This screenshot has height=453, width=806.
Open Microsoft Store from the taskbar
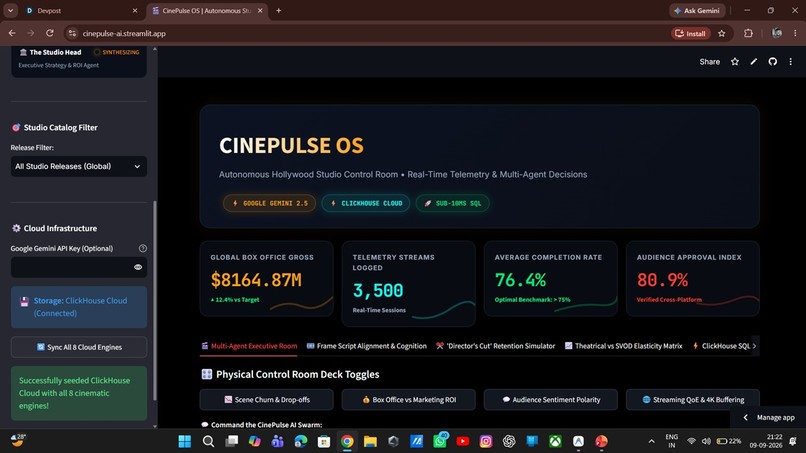[324, 441]
